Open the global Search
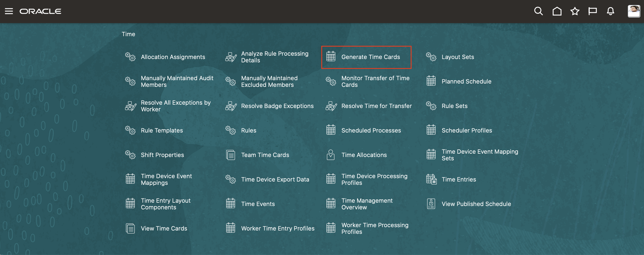This screenshot has width=644, height=255. 538,11
